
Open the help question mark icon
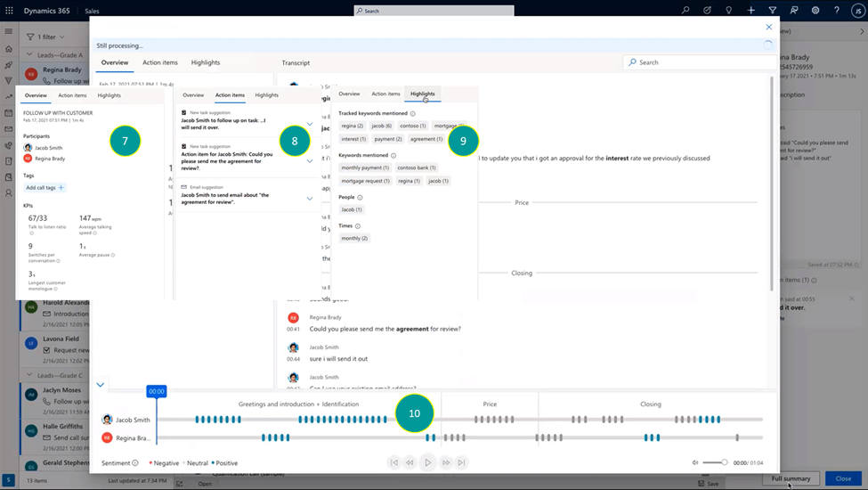[837, 11]
